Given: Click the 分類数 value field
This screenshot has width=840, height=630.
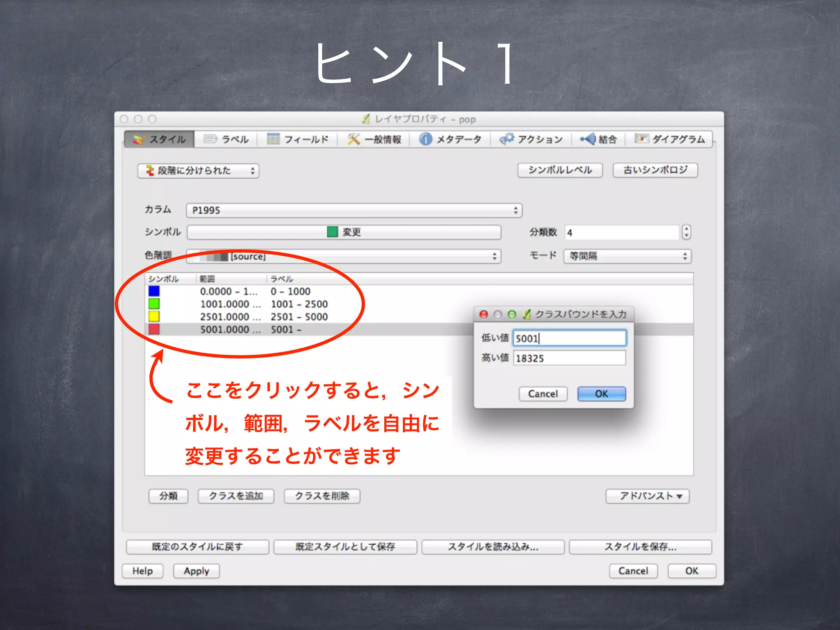Looking at the screenshot, I should coord(622,233).
